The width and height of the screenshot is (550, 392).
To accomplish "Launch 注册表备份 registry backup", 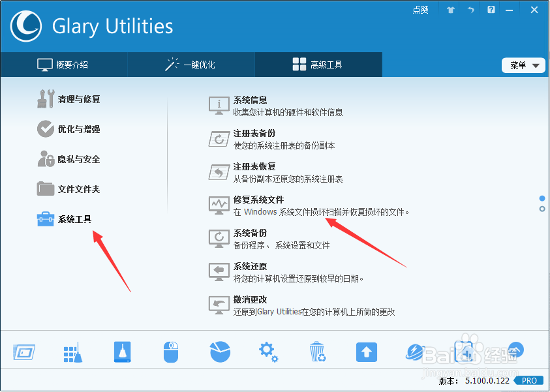I will (x=272, y=139).
